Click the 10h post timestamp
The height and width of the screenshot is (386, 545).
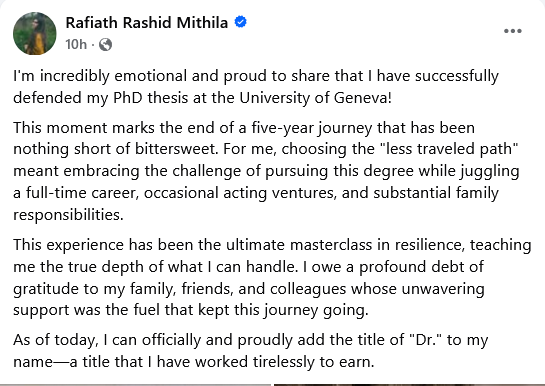(x=76, y=44)
